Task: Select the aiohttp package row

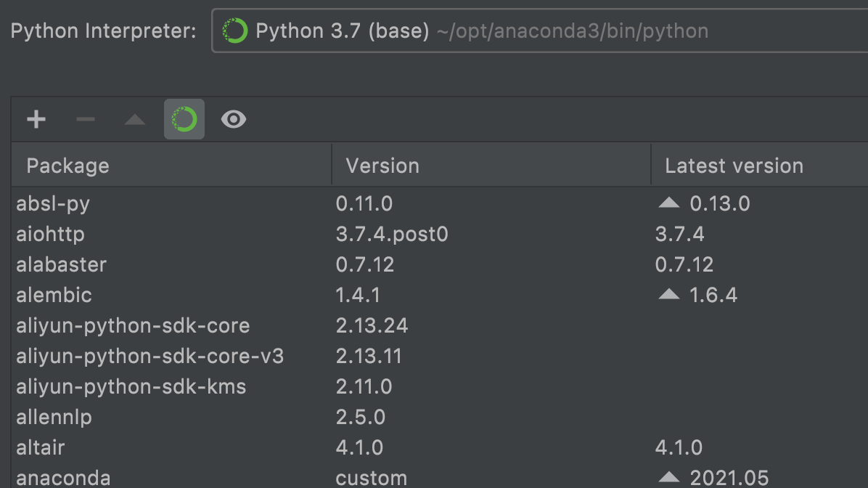Action: pyautogui.click(x=51, y=234)
